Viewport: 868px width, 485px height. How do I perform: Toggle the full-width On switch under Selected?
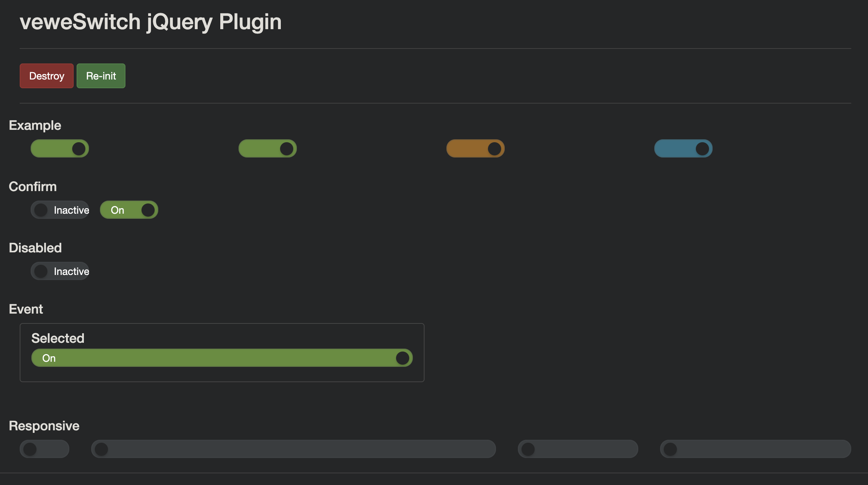click(221, 358)
